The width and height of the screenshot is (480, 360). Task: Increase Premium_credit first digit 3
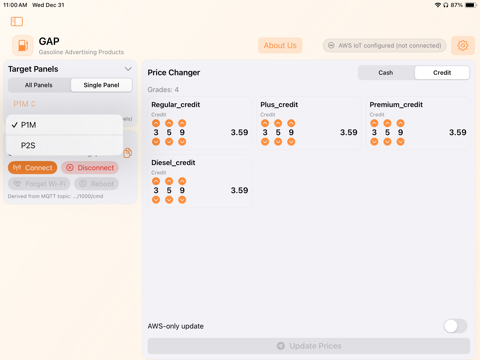[x=374, y=123]
